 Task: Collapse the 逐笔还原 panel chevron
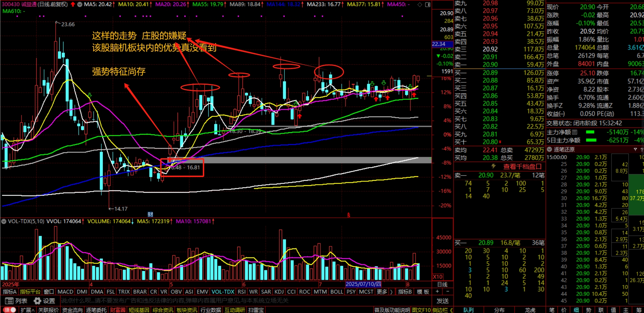click(x=549, y=149)
